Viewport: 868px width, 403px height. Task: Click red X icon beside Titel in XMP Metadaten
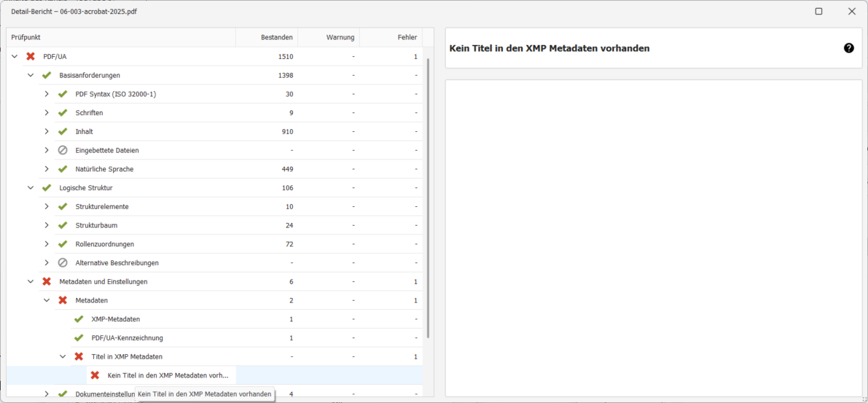(78, 357)
